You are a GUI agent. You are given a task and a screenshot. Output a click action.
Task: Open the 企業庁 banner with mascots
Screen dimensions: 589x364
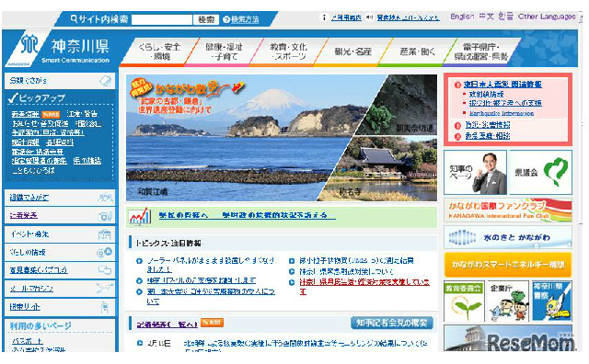click(x=507, y=301)
